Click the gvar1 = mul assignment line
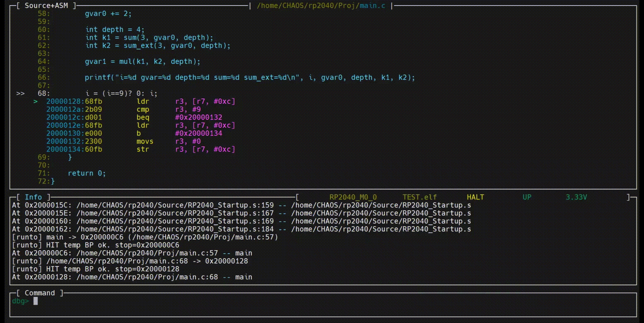The height and width of the screenshot is (323, 644). tap(142, 62)
